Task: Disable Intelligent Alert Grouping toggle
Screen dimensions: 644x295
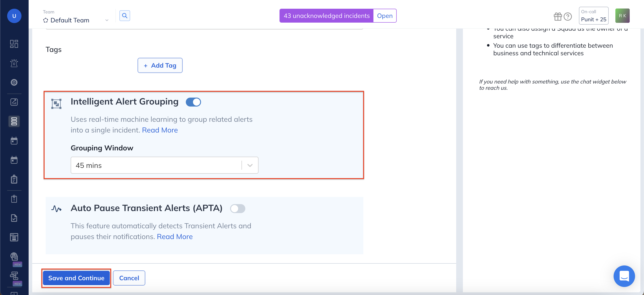Action: (193, 102)
